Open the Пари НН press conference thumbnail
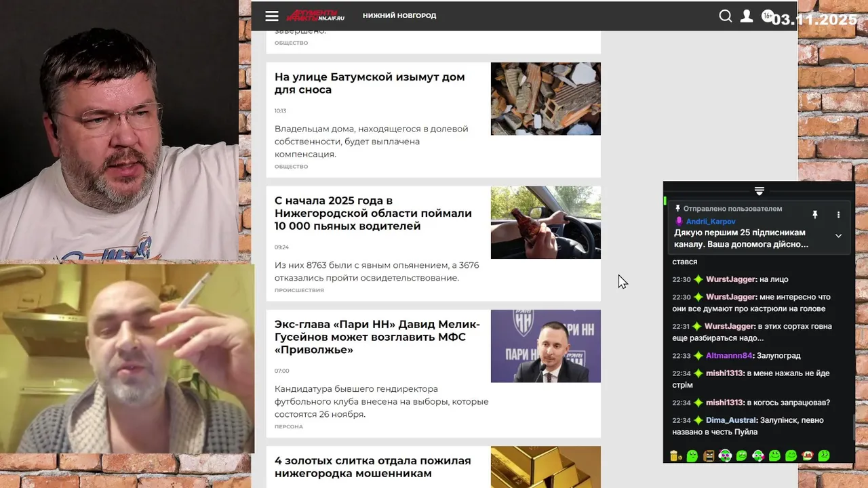Image resolution: width=868 pixels, height=488 pixels. pyautogui.click(x=545, y=346)
